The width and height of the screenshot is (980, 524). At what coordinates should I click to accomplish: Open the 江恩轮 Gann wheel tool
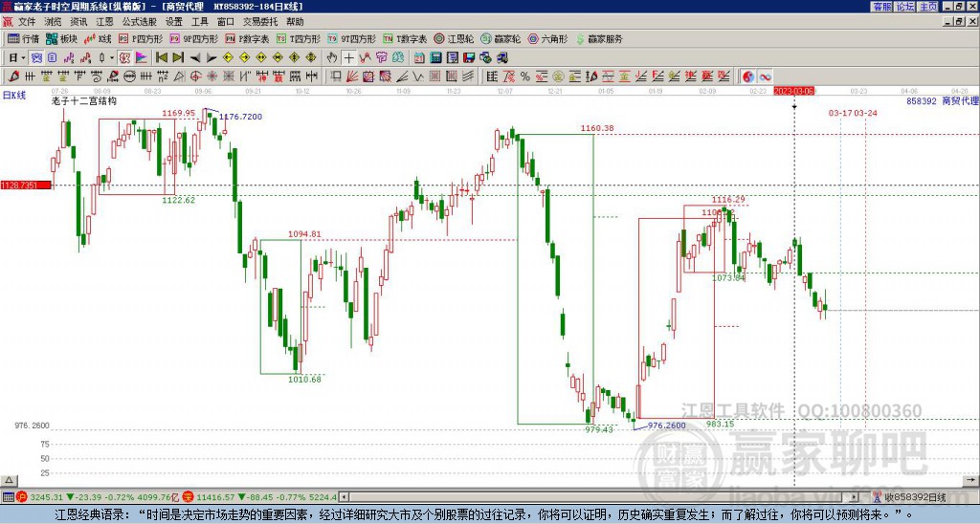(x=453, y=39)
